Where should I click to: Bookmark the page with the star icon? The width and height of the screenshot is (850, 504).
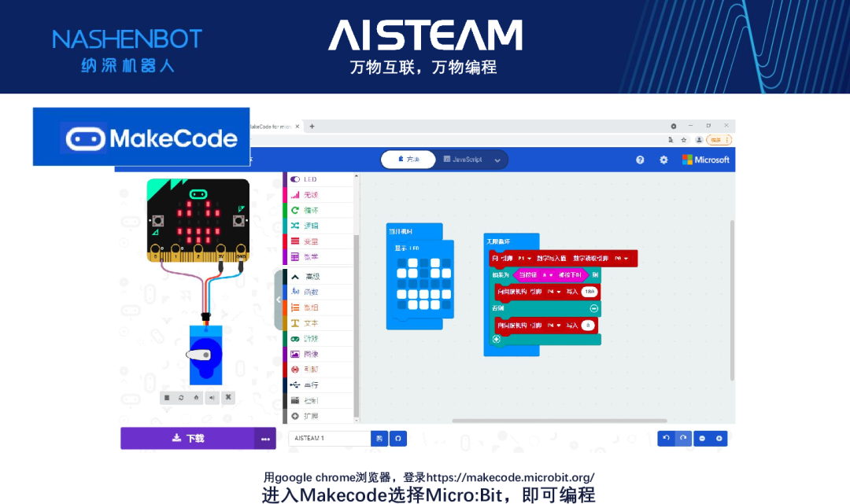[684, 140]
